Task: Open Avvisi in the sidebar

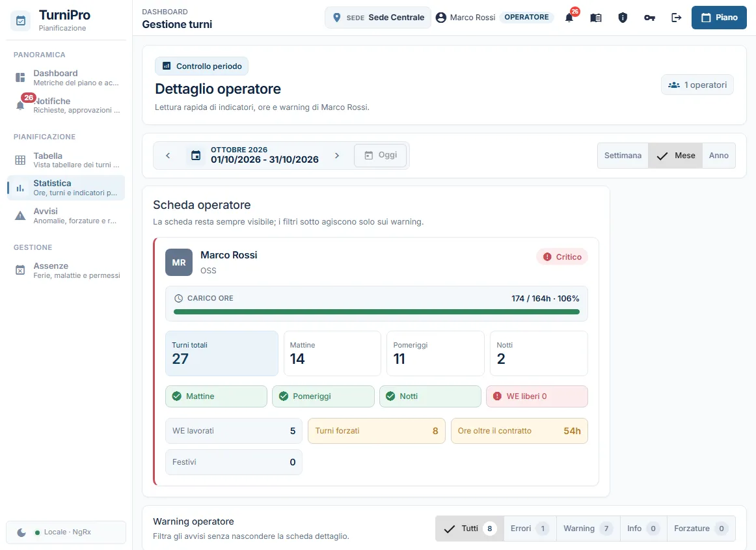Action: coord(66,215)
